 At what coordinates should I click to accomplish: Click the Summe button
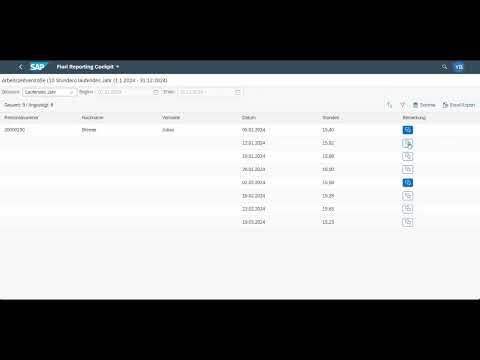pos(424,105)
